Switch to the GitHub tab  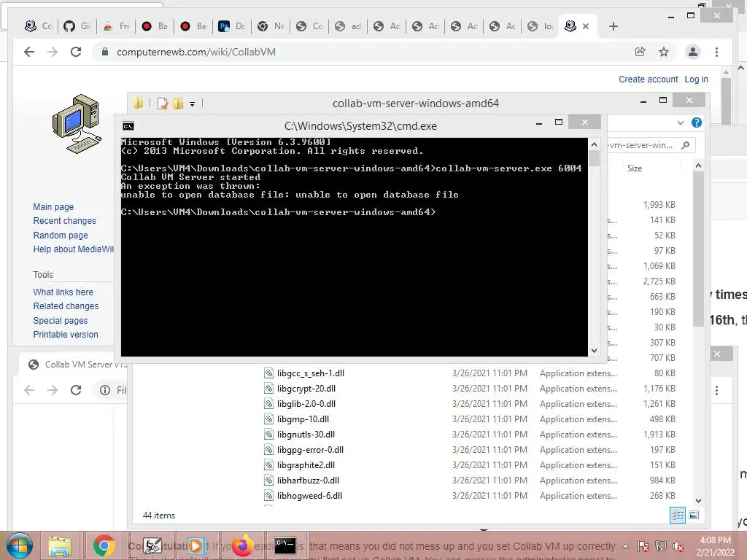[77, 26]
